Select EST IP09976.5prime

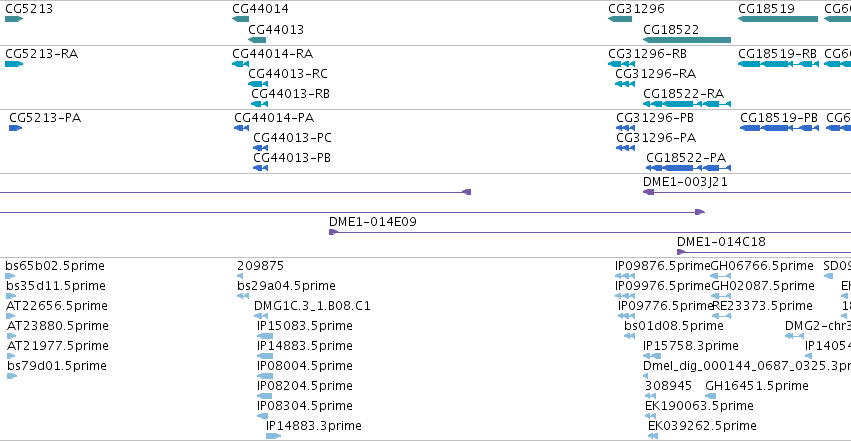click(662, 286)
